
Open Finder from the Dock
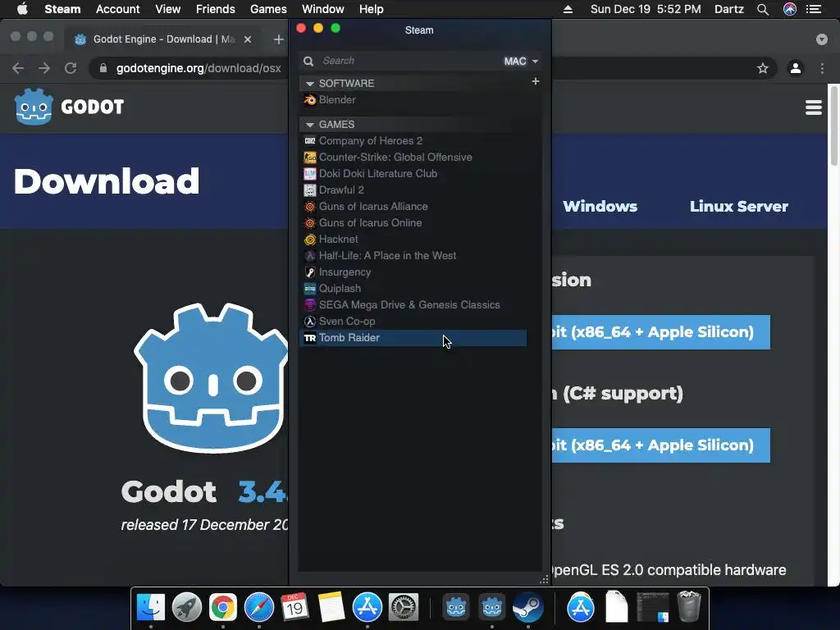(x=151, y=607)
